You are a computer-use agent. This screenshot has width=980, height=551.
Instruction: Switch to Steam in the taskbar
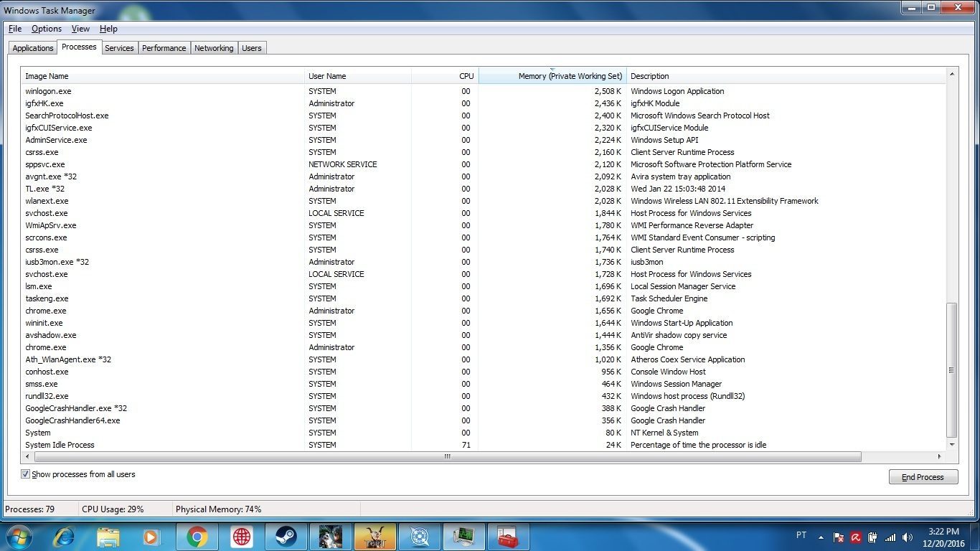point(286,537)
